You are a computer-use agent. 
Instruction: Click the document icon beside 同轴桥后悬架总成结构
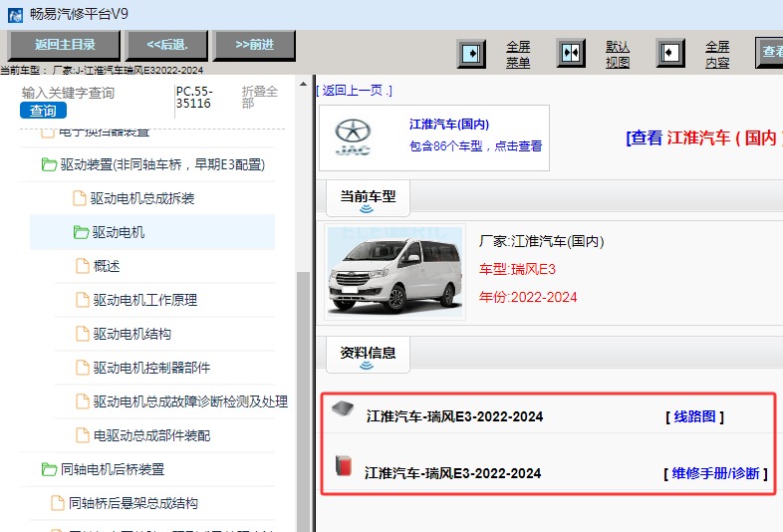(x=58, y=503)
